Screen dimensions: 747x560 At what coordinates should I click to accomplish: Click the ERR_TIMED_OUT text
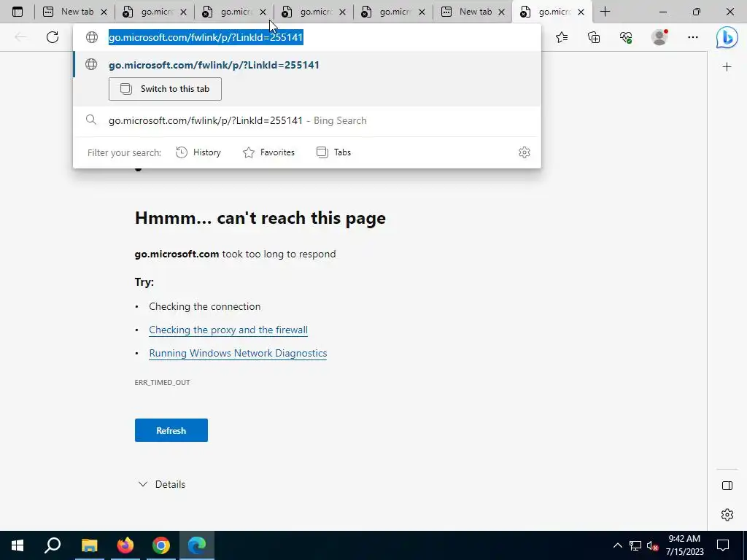click(x=162, y=382)
